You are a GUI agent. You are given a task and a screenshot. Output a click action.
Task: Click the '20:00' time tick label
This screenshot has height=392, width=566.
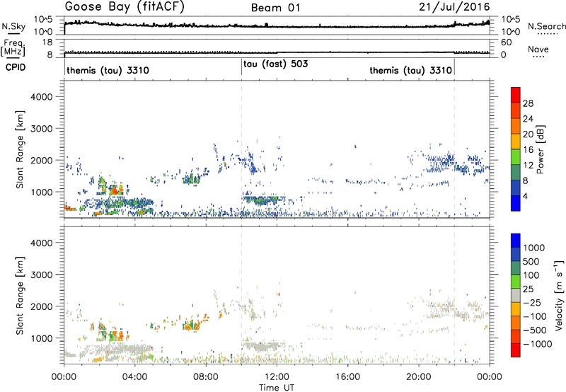coord(419,377)
